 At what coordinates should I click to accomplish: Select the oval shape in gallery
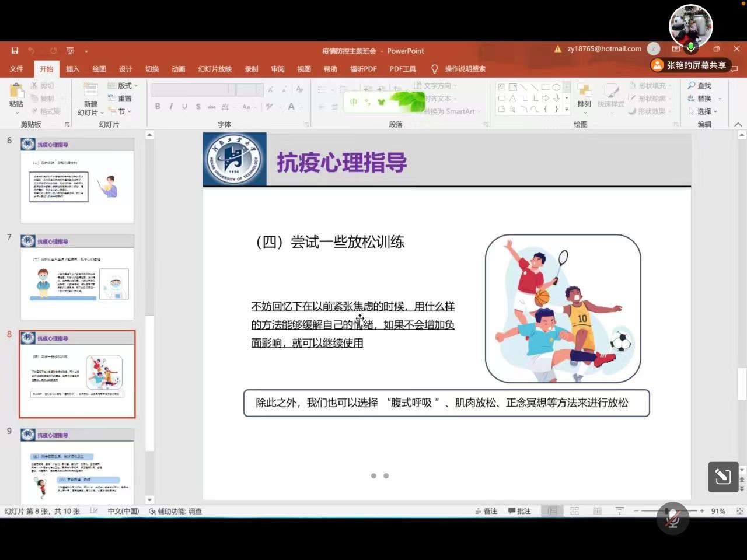(x=557, y=87)
